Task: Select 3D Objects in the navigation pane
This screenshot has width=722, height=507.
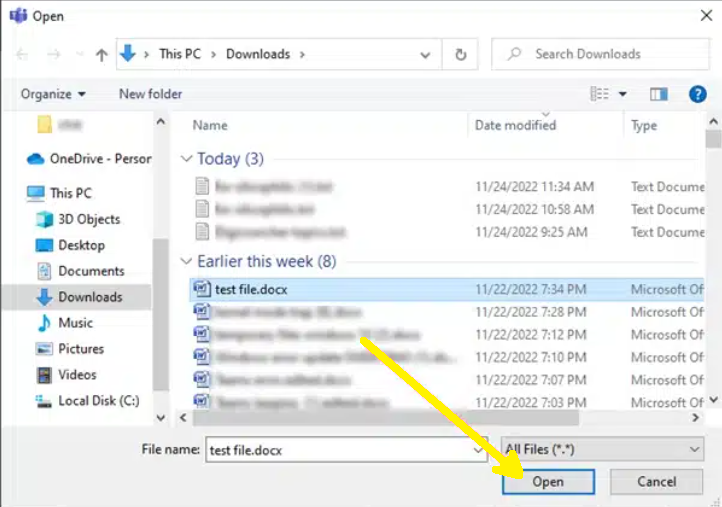Action: pos(88,219)
